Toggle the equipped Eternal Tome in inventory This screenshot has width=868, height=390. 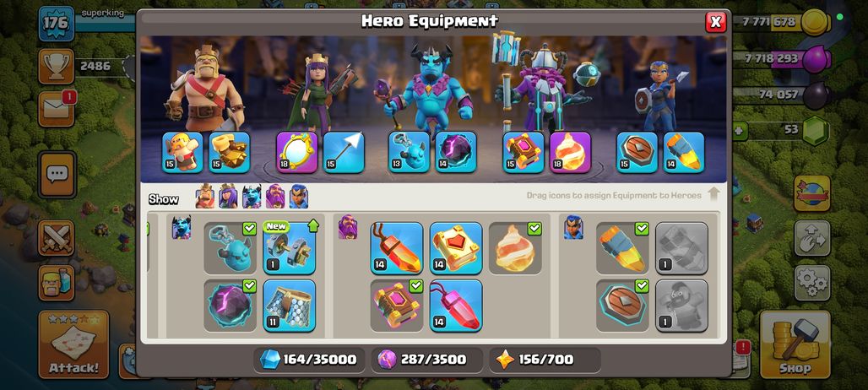[x=396, y=306]
